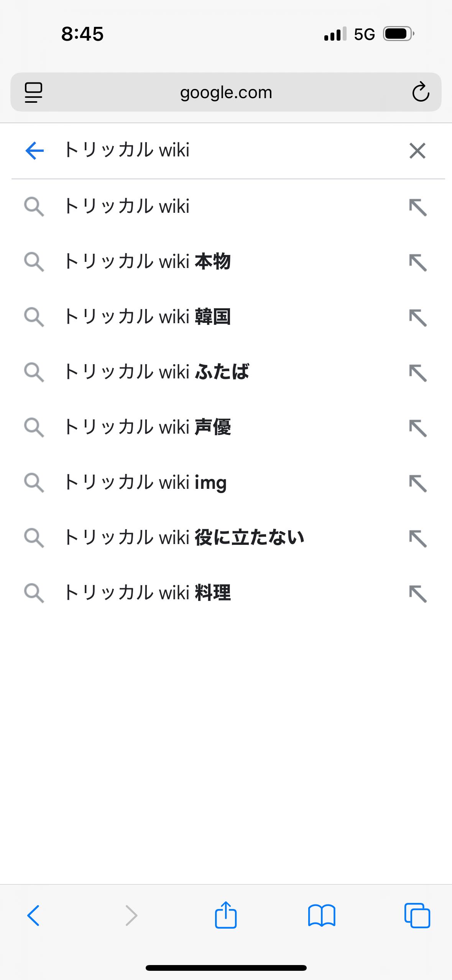Tap the blue back arrow in search bar

tap(35, 150)
